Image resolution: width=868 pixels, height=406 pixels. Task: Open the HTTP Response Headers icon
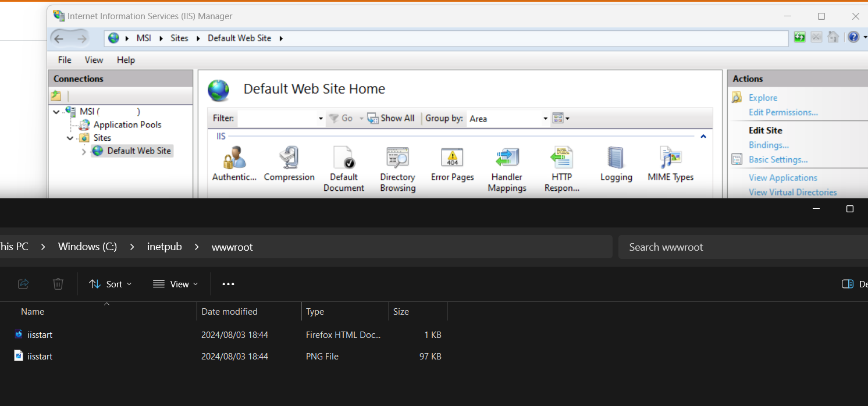tap(561, 158)
